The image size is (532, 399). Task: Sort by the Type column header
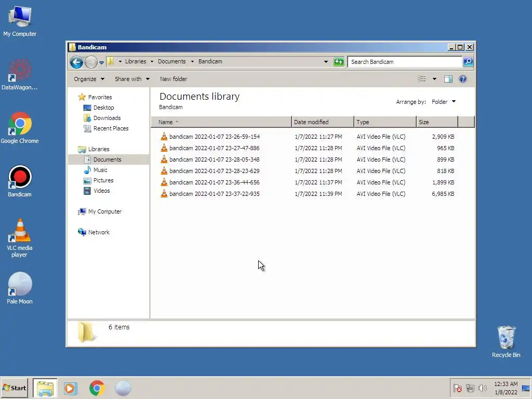point(385,122)
